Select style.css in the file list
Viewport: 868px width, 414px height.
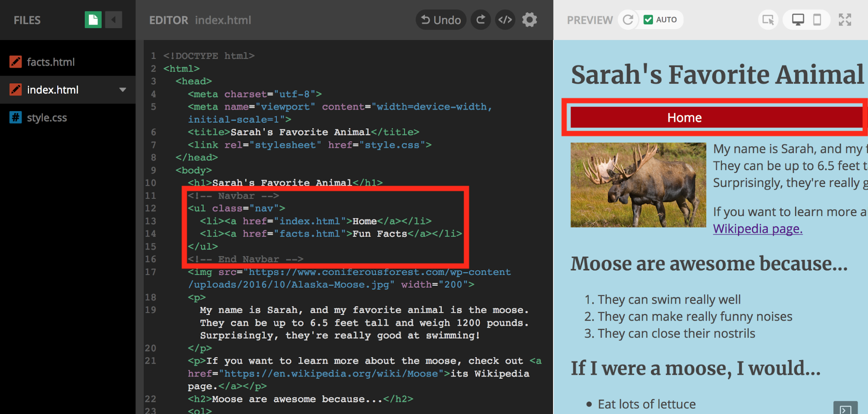click(x=47, y=118)
